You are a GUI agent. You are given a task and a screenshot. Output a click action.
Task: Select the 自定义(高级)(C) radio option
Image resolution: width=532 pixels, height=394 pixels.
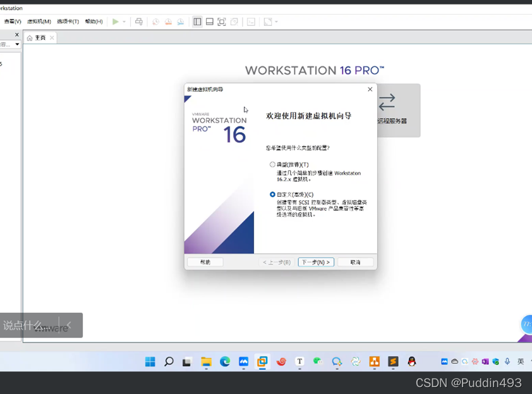(272, 194)
